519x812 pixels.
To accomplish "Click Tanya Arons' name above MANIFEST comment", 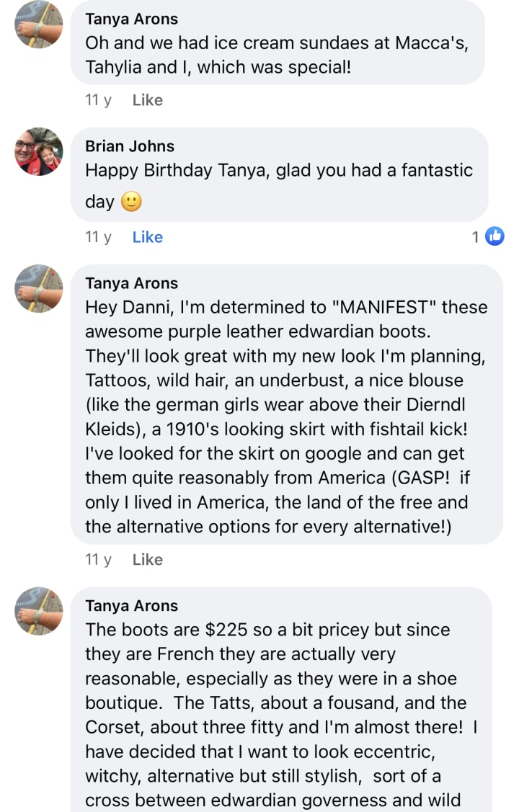I will pos(131,283).
